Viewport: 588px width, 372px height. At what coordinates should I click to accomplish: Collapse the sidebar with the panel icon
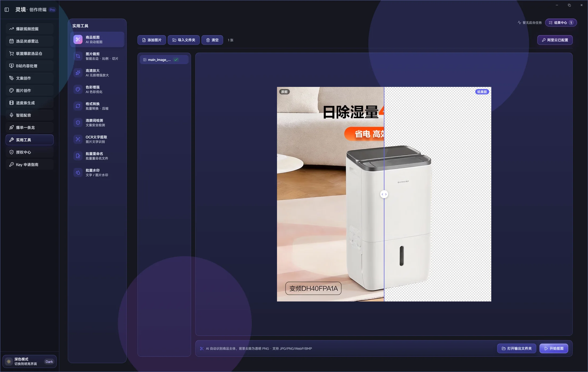point(7,10)
